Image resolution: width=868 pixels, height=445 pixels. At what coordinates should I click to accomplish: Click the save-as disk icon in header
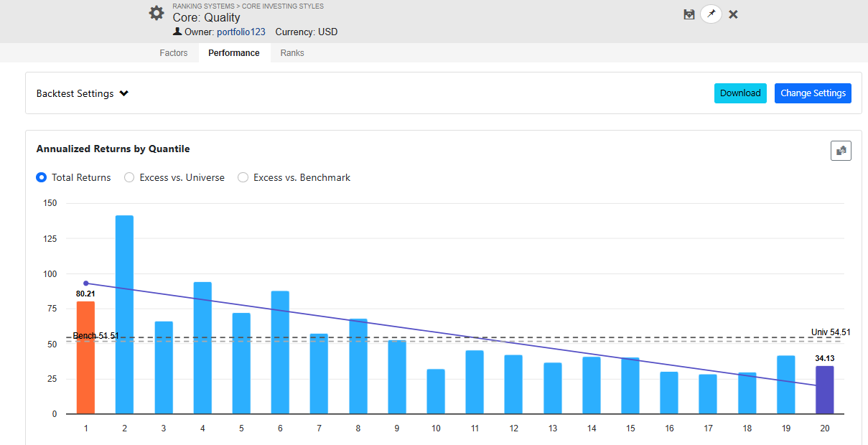point(689,14)
